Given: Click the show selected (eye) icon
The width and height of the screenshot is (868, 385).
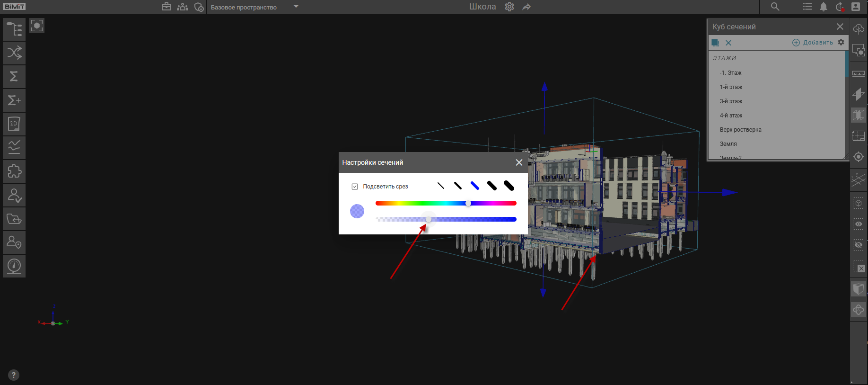Looking at the screenshot, I should (858, 224).
